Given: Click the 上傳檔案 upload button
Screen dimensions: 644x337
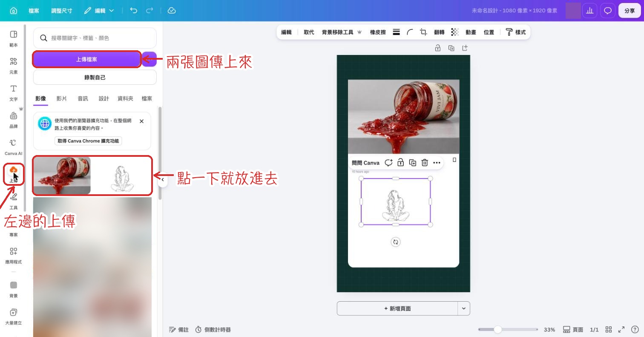Looking at the screenshot, I should 86,59.
